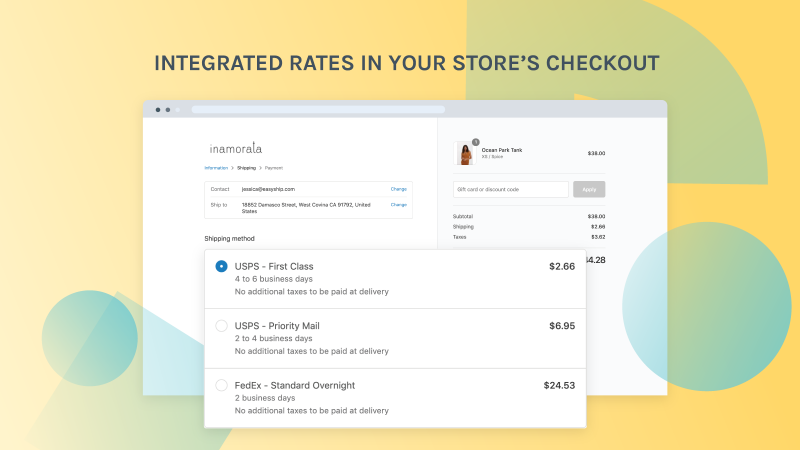Click the Apply discount button
800x450 pixels.
click(x=589, y=189)
